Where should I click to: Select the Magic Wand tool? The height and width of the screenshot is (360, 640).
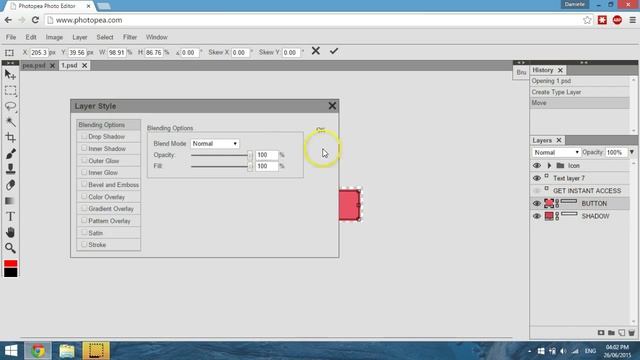point(10,122)
